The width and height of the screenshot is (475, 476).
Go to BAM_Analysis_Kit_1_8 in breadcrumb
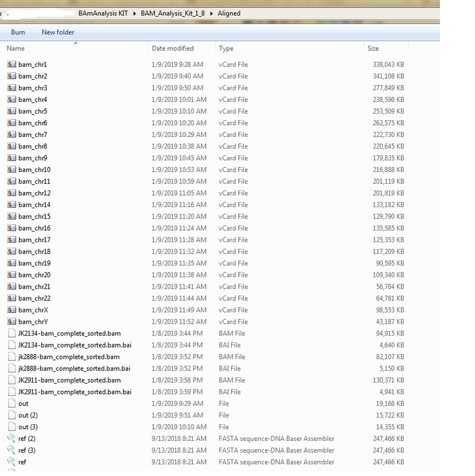[x=173, y=13]
